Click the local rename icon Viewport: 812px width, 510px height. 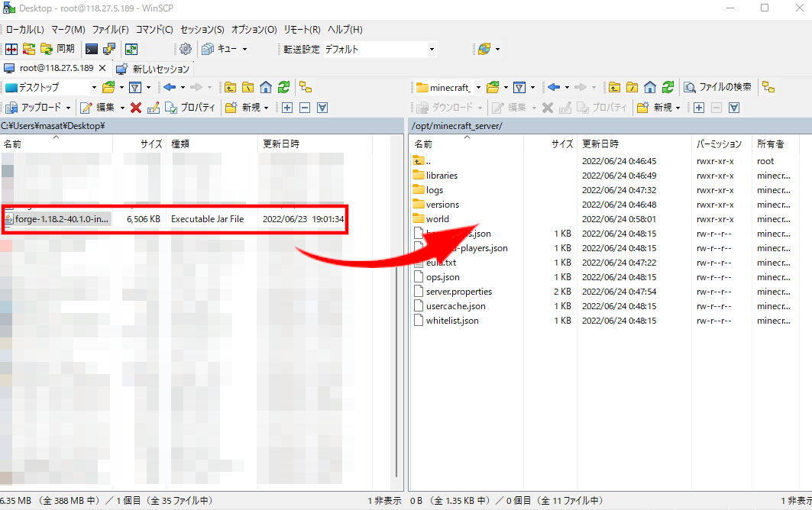pos(154,107)
